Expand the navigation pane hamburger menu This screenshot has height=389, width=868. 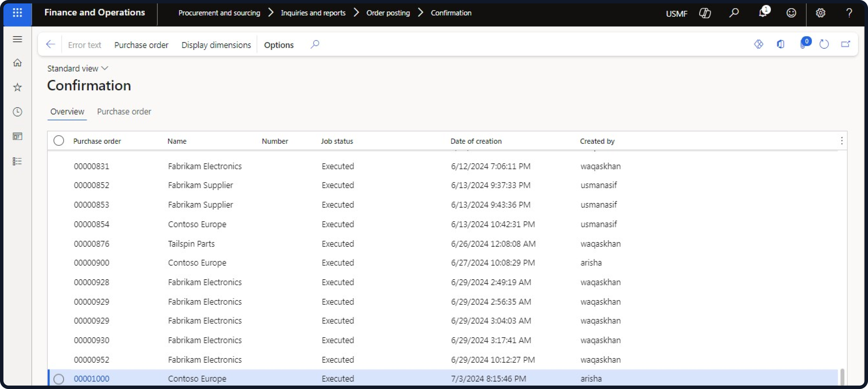point(17,39)
